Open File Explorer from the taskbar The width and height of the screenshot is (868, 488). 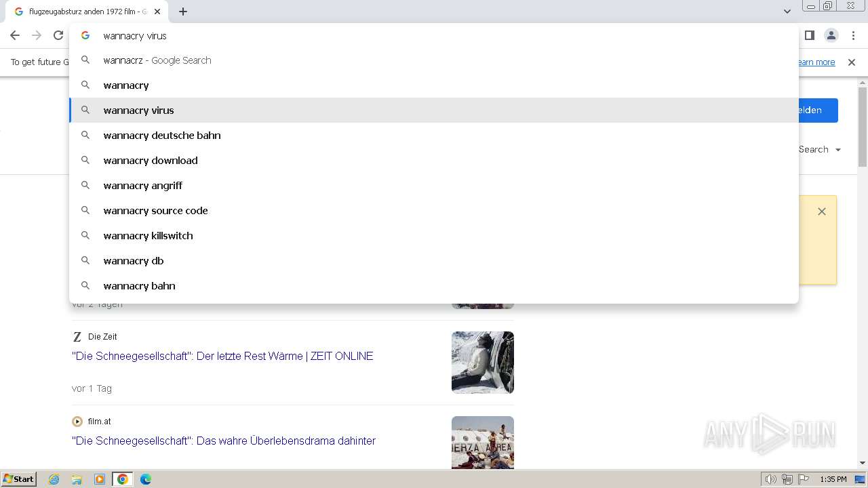tap(77, 479)
